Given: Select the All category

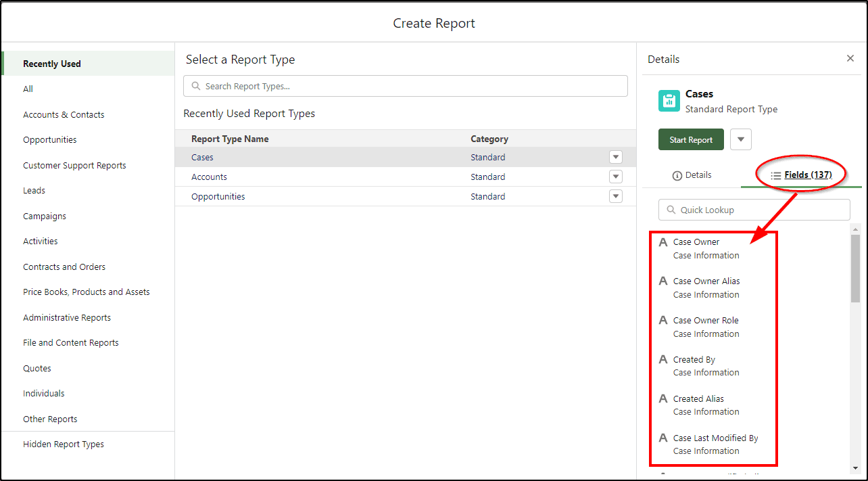Looking at the screenshot, I should (x=88, y=89).
